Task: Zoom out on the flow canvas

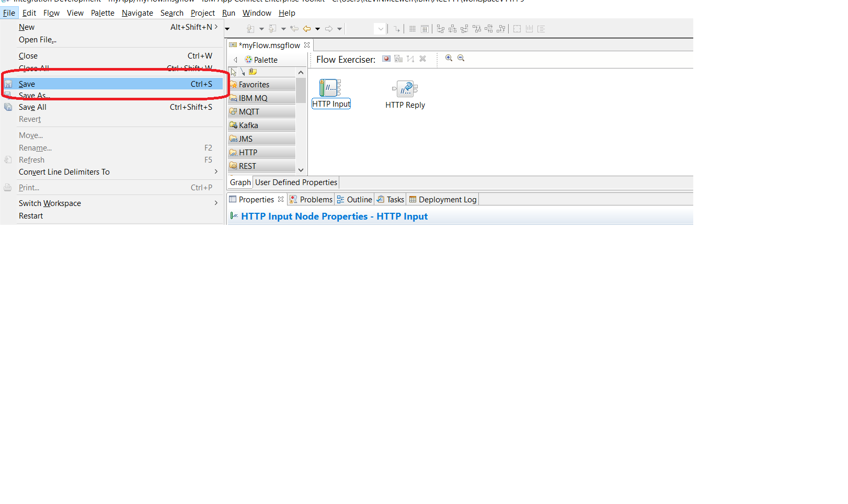Action: coord(461,58)
